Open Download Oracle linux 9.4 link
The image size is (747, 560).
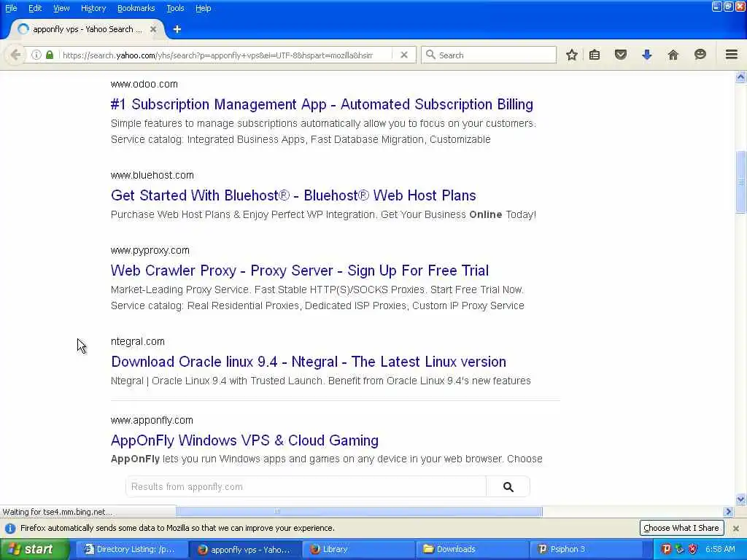point(309,362)
